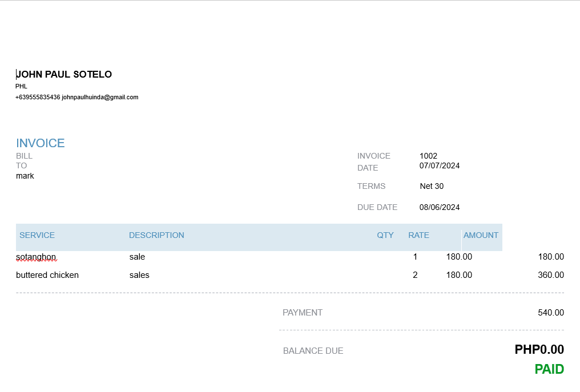Click the JOHN PAUL SOTELO company name
Screen dimensions: 580x392
point(64,75)
